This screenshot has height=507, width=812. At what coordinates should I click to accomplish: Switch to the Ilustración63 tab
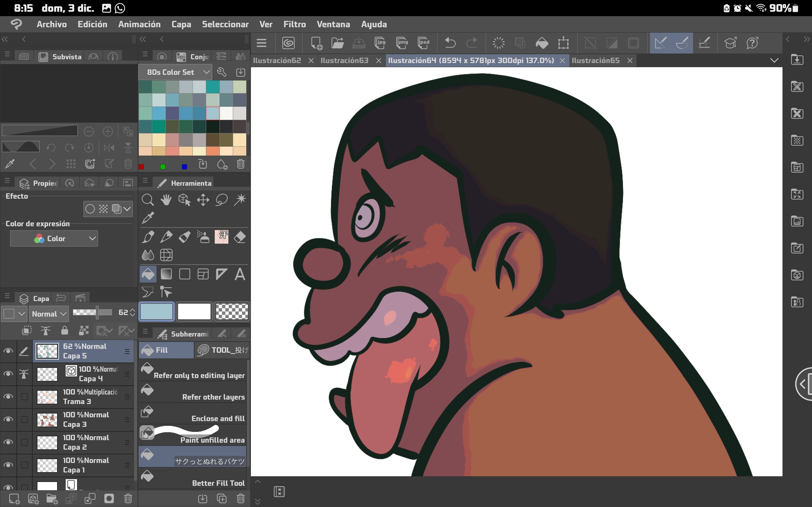(x=344, y=60)
